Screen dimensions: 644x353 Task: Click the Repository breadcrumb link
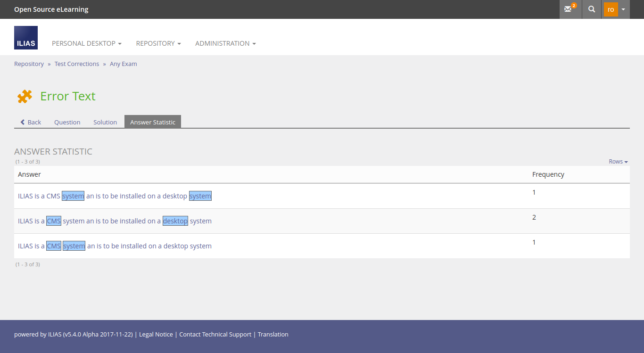29,64
